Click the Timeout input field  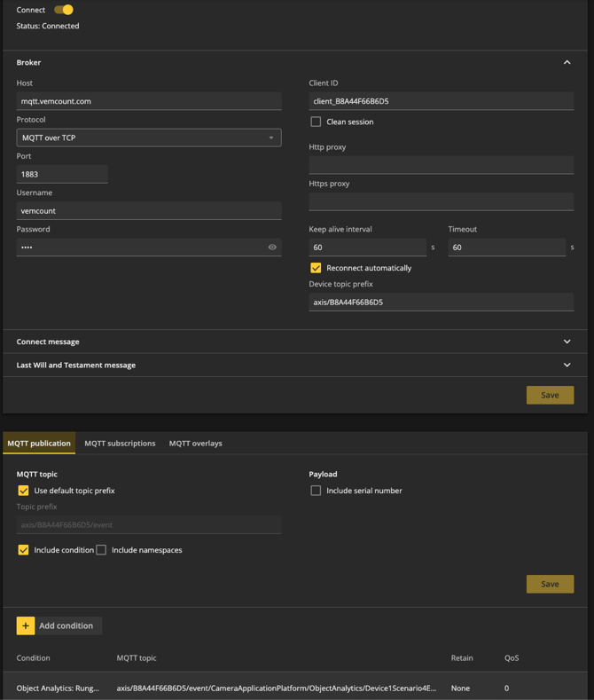(506, 248)
